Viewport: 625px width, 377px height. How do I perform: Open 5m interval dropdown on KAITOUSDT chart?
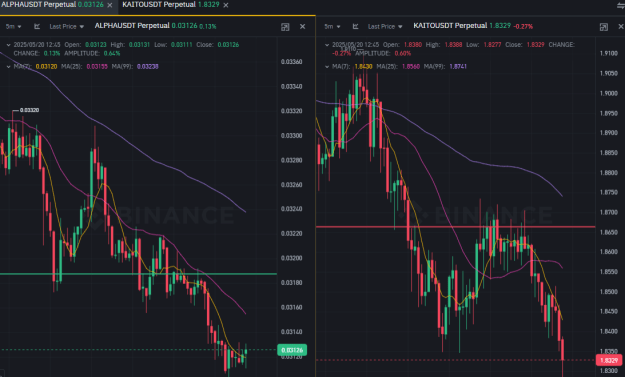pos(332,26)
